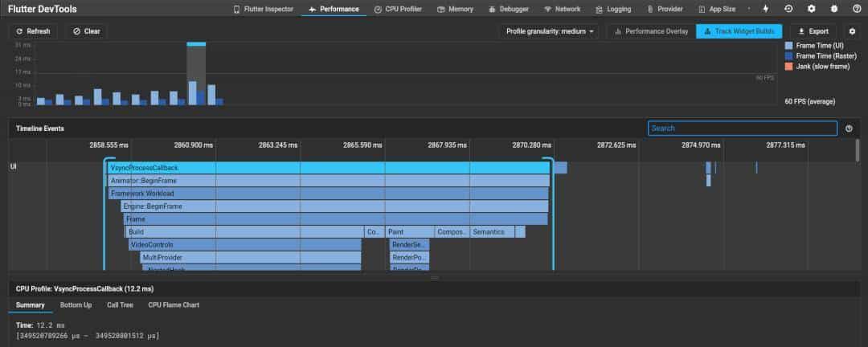Click the timeline events help icon
The width and height of the screenshot is (868, 347).
pyautogui.click(x=849, y=129)
